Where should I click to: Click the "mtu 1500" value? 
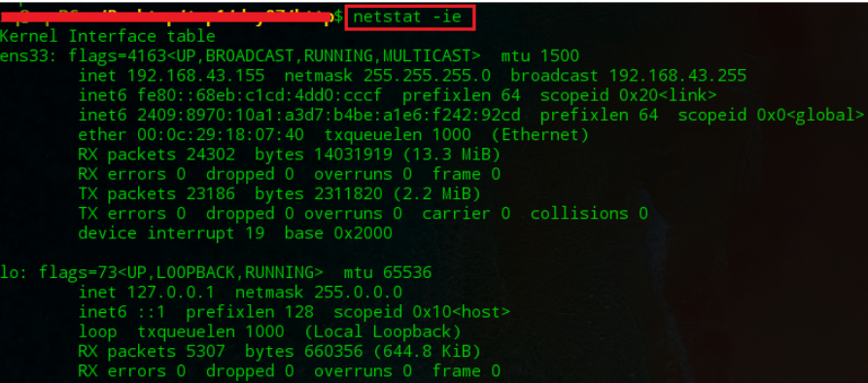(539, 56)
